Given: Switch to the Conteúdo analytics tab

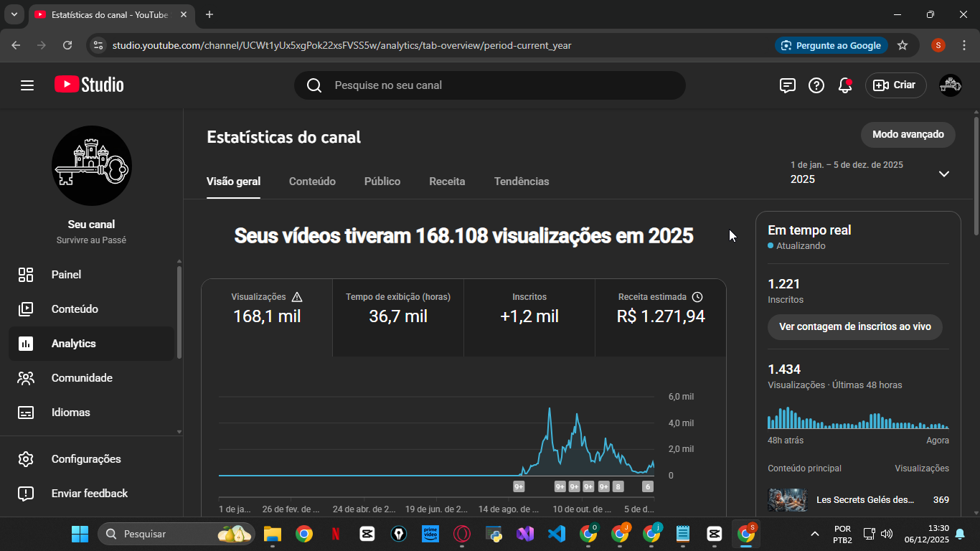Looking at the screenshot, I should (x=312, y=182).
